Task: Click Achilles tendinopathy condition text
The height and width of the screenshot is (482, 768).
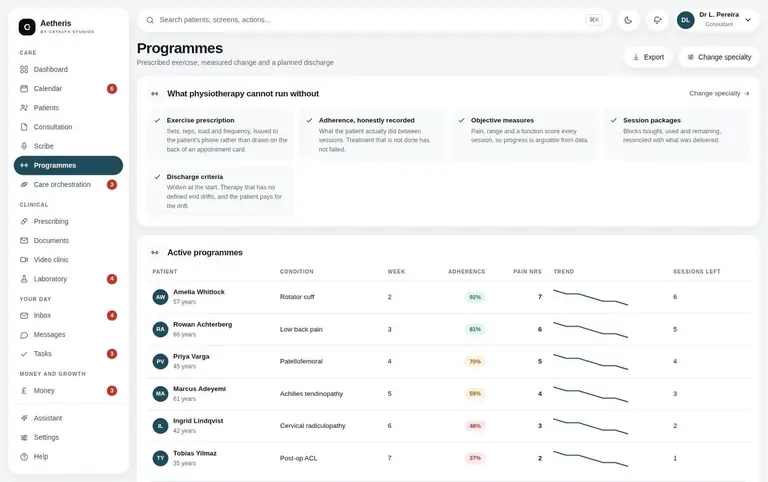Action: [311, 394]
